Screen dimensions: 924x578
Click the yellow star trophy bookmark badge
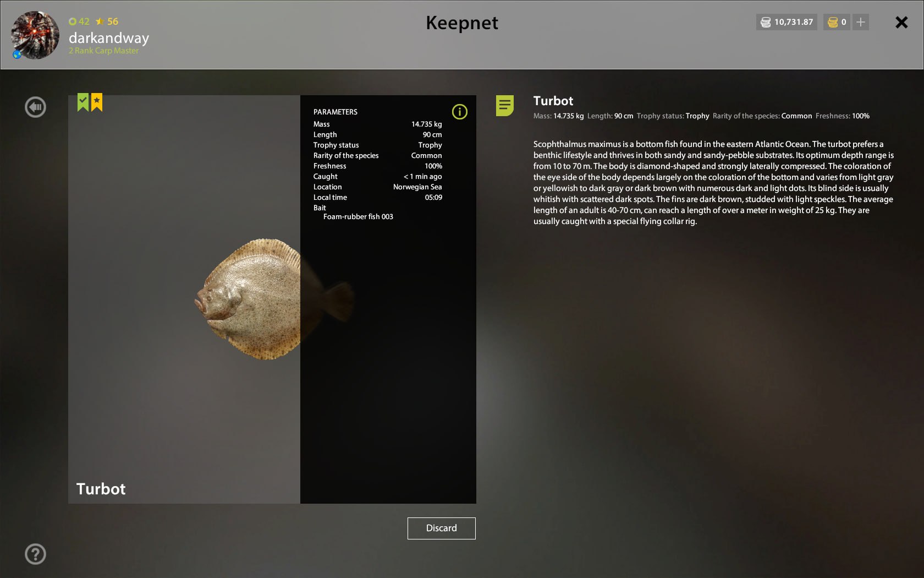(97, 102)
